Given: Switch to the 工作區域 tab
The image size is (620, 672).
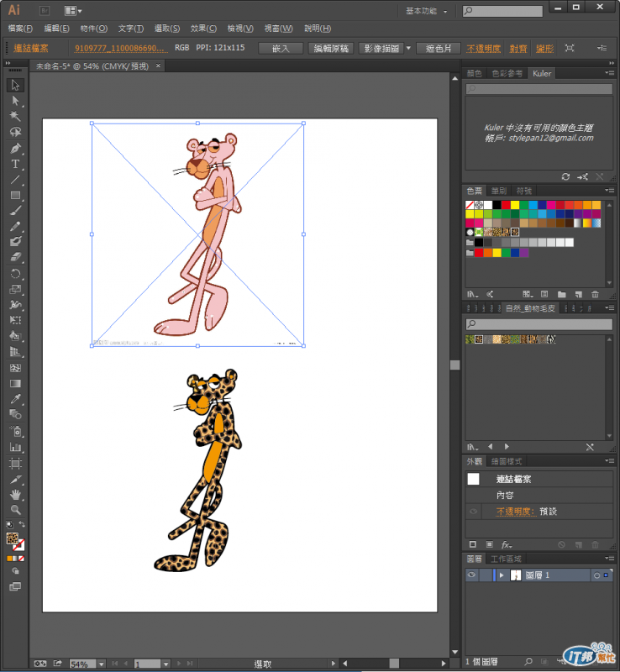Looking at the screenshot, I should [x=506, y=559].
